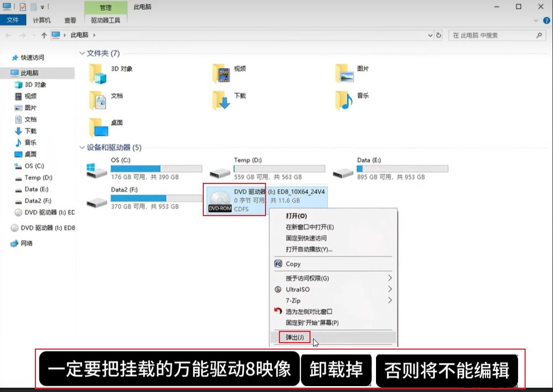Switch to the 查看 ribbon tab
553x392 pixels.
(x=70, y=20)
